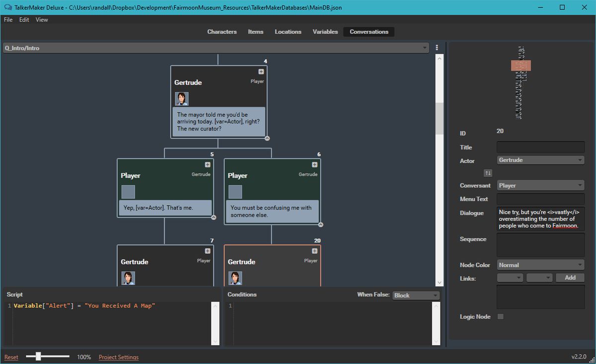The width and height of the screenshot is (596, 364).
Task: Click the swap arrows icon between Actor and Conversant
Action: point(488,173)
